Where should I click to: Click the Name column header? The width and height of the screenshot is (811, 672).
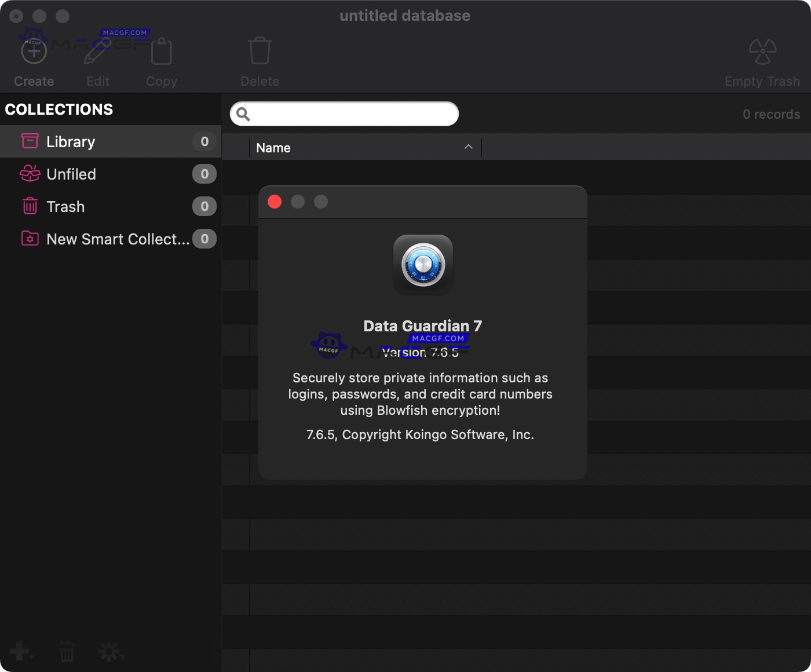coord(273,147)
